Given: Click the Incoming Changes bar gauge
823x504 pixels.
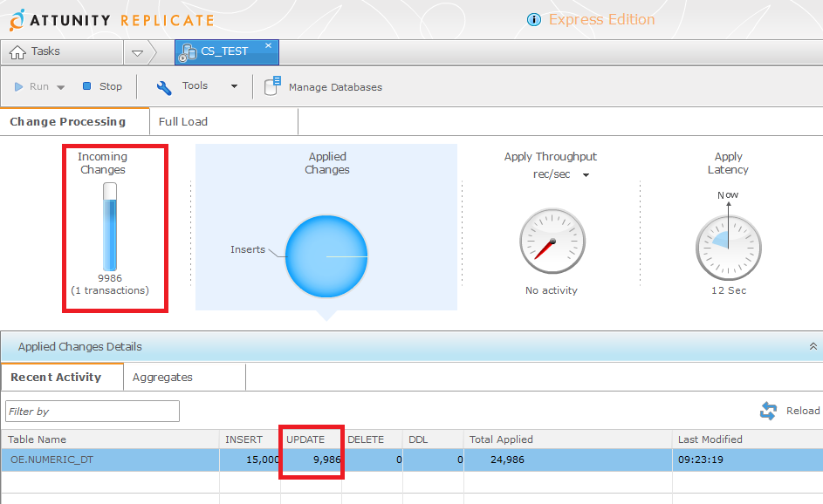Looking at the screenshot, I should click(x=110, y=227).
